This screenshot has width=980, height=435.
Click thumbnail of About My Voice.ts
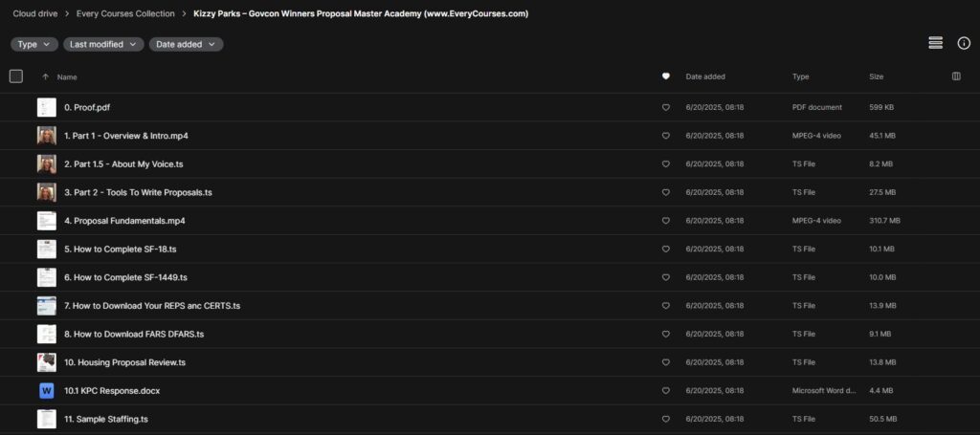pos(46,164)
